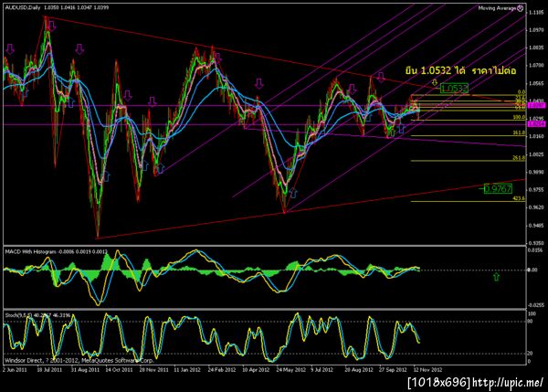The width and height of the screenshot is (548, 392).
Task: Select the purple down arrow beside the July 2011 peak
Action: (x=52, y=26)
